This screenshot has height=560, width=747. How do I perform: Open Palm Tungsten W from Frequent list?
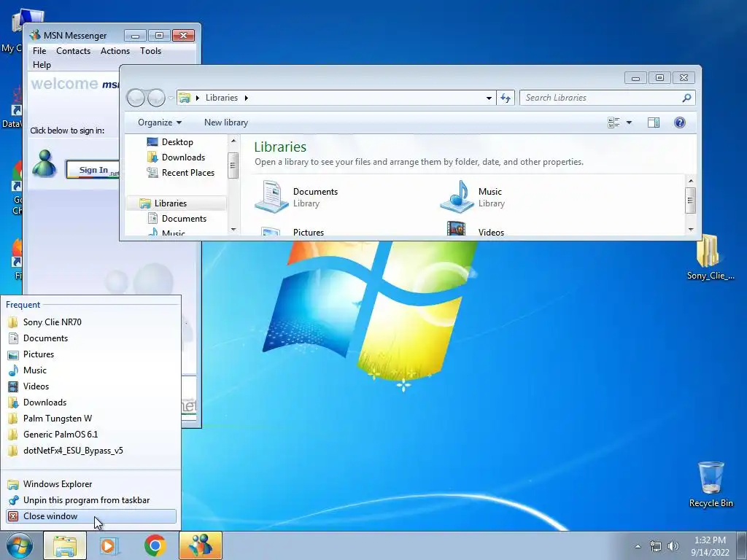pos(91,418)
